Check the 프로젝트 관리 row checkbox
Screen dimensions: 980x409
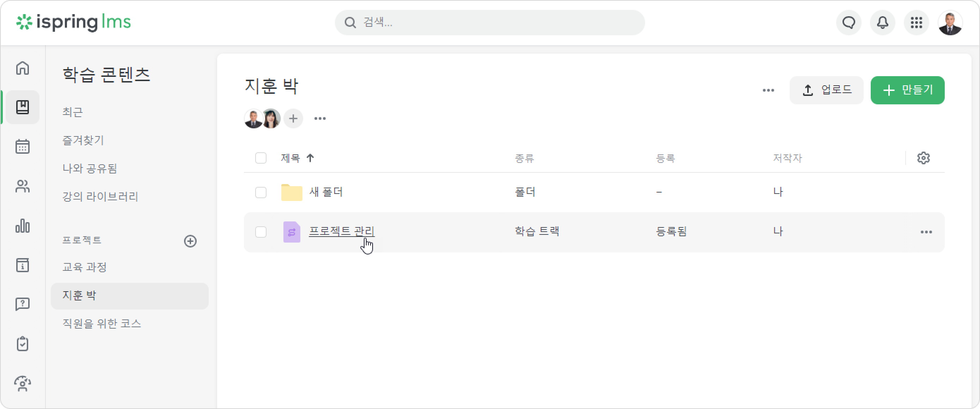point(261,232)
